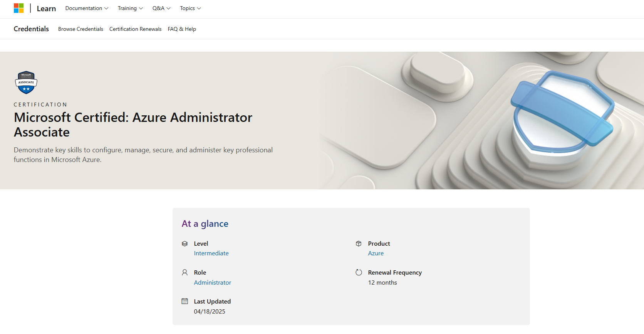Click the '12 months' renewal value

click(x=382, y=283)
